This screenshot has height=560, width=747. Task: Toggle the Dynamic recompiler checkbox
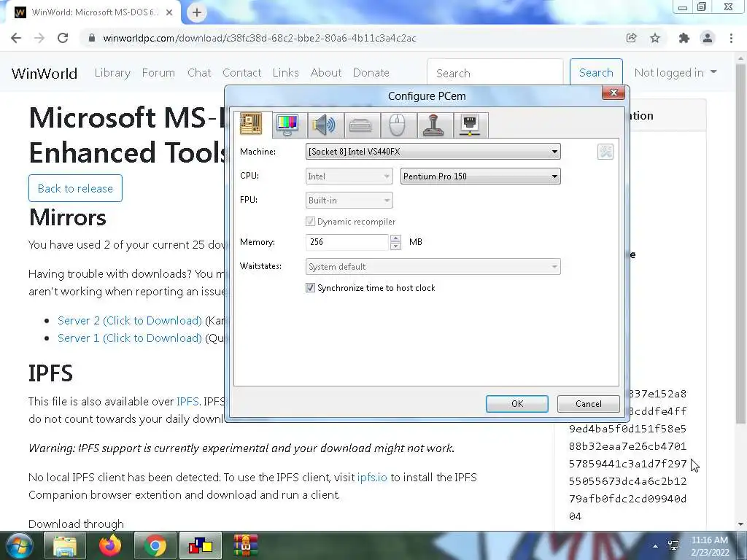(x=310, y=222)
